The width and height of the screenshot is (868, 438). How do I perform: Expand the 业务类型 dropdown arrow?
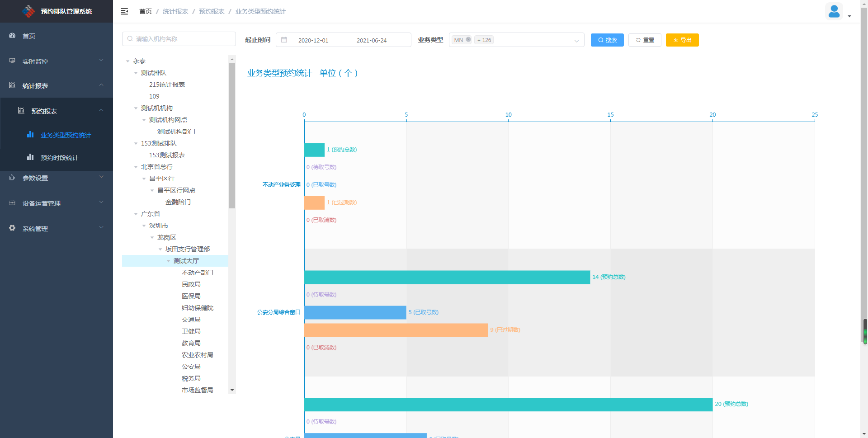point(576,41)
